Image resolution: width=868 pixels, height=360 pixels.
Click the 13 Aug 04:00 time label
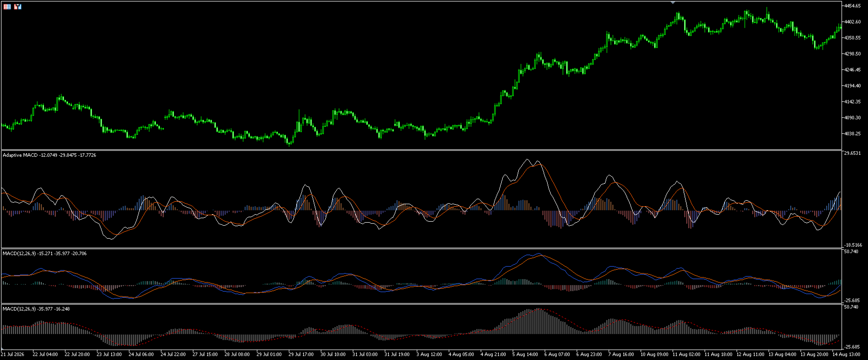point(782,355)
